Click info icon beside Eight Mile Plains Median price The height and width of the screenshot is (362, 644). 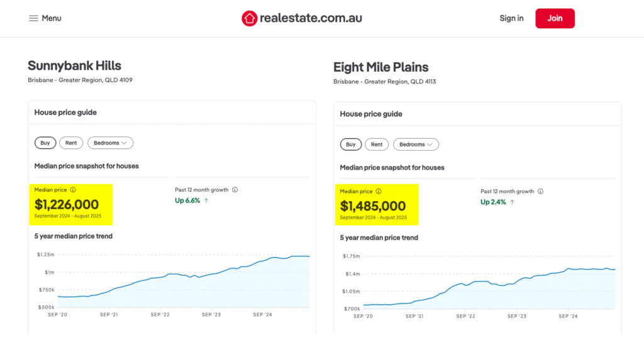379,192
